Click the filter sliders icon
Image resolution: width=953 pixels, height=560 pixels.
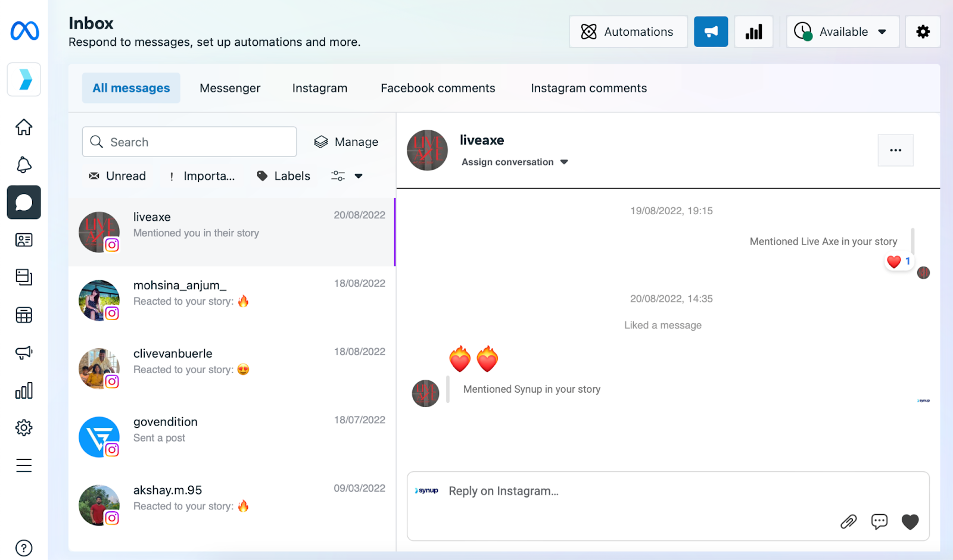click(338, 176)
